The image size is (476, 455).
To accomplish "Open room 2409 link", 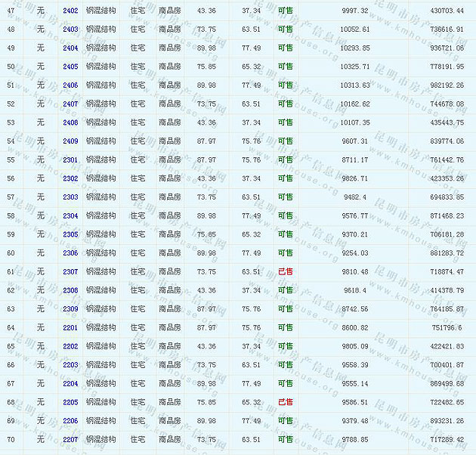I will pos(70,141).
